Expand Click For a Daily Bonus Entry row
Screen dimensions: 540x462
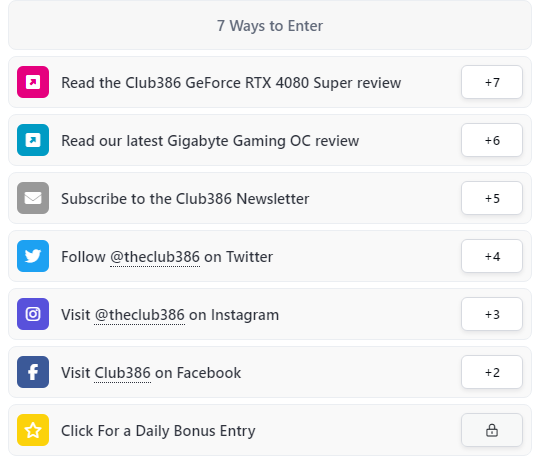coord(270,430)
